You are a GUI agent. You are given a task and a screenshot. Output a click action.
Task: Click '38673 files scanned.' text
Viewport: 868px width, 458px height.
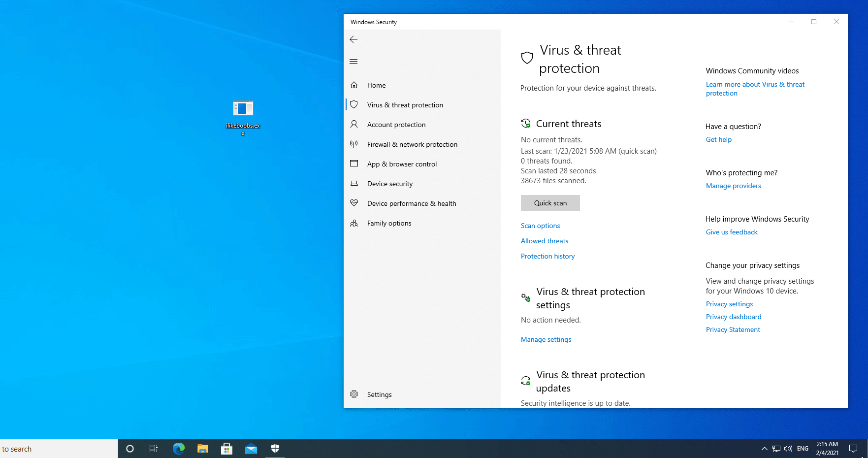point(553,181)
